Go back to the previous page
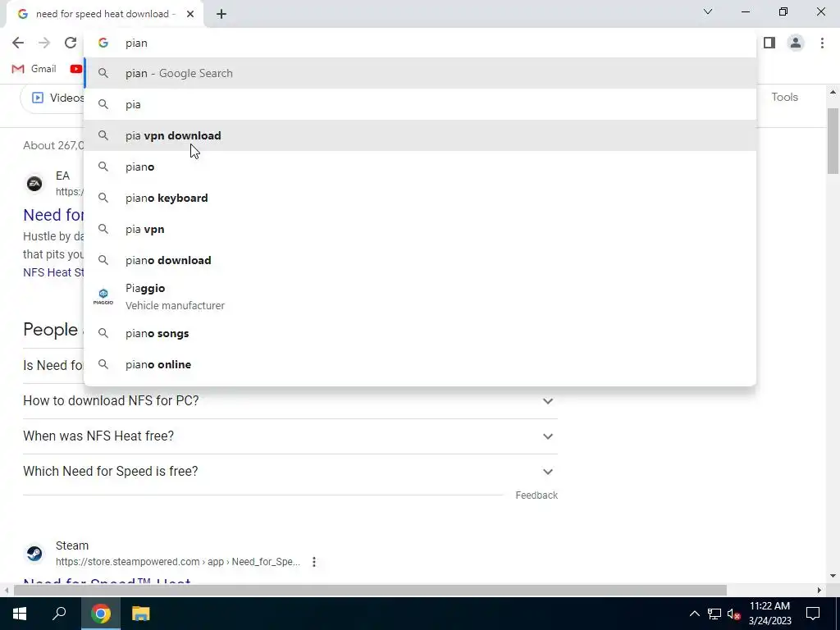The height and width of the screenshot is (630, 840). click(x=18, y=43)
